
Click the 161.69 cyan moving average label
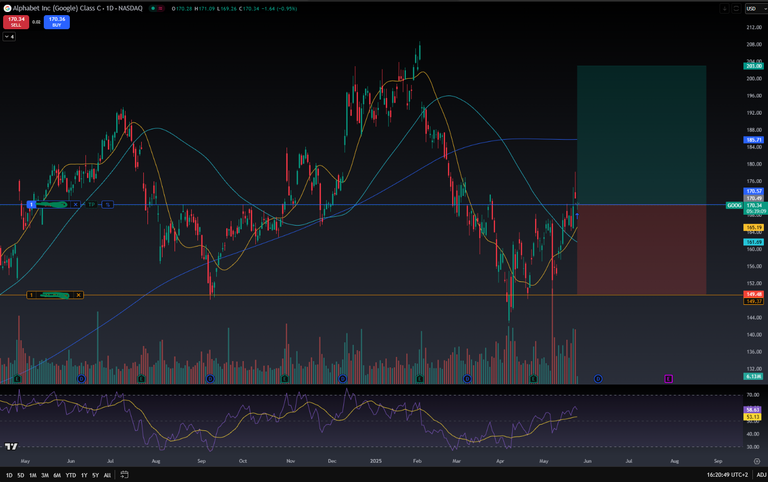coord(754,242)
